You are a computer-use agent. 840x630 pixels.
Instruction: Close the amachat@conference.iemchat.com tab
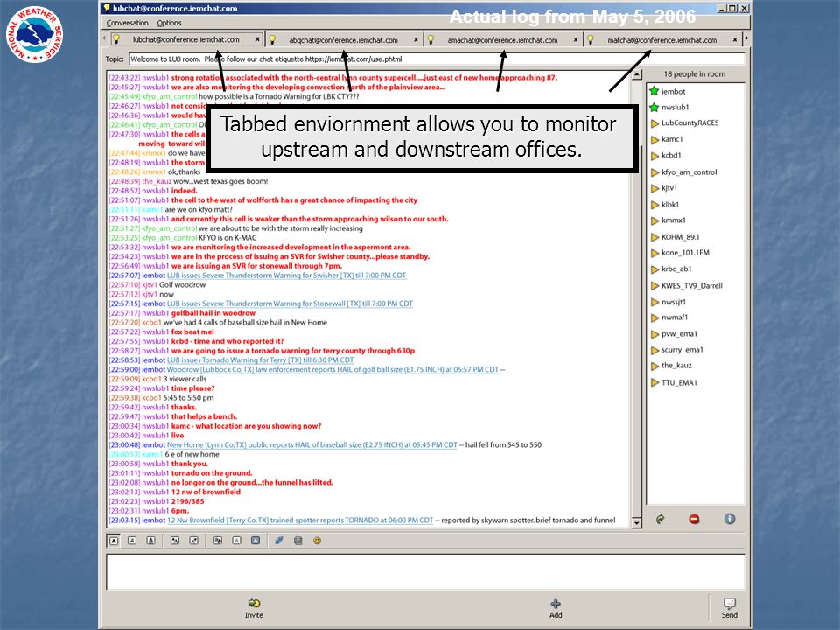pos(576,39)
